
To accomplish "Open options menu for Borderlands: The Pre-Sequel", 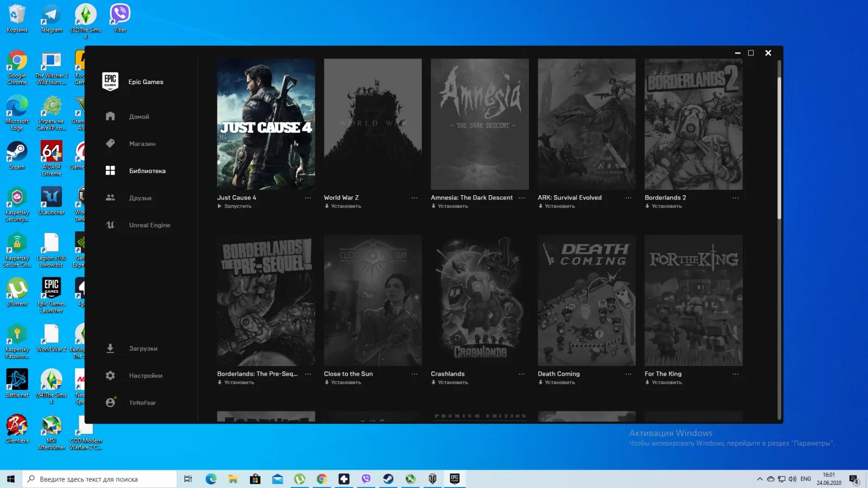I will pos(308,374).
